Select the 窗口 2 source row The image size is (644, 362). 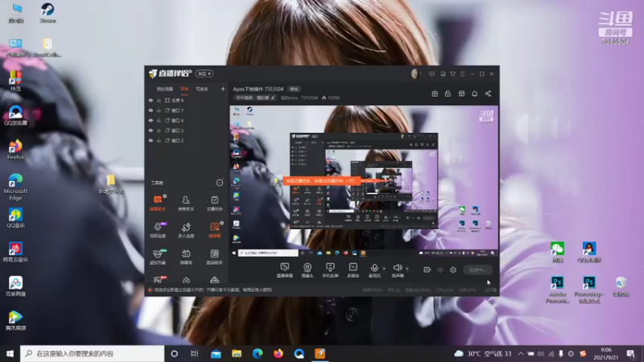(x=187, y=140)
